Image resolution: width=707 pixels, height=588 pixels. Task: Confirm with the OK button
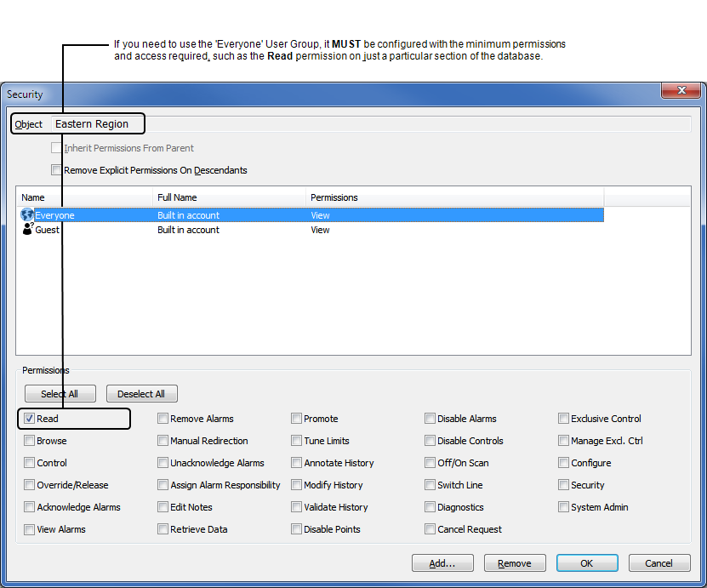(587, 563)
